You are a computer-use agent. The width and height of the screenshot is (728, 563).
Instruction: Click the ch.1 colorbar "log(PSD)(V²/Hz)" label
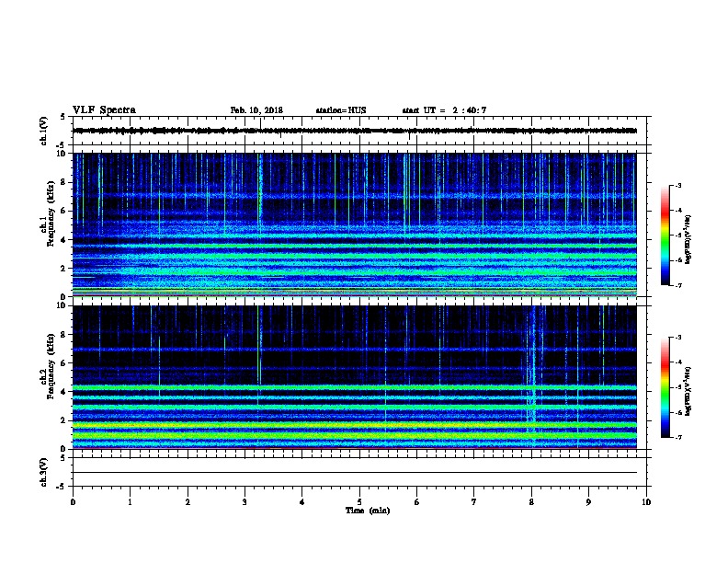click(688, 239)
